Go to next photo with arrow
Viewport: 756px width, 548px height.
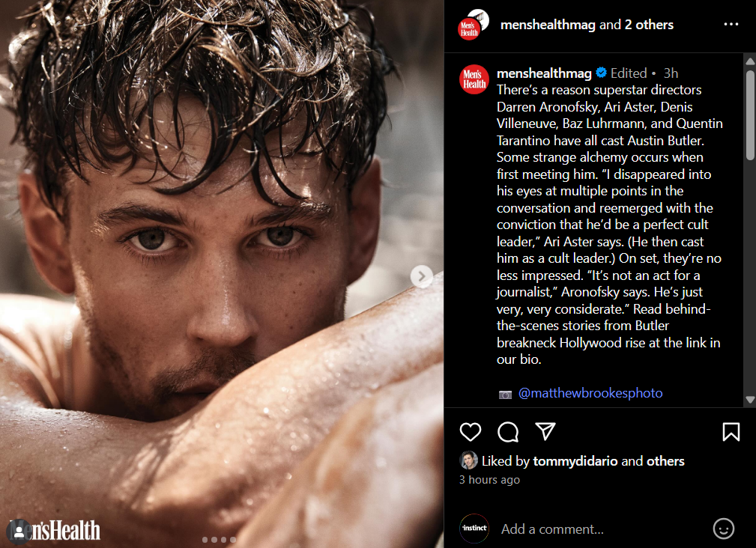421,276
